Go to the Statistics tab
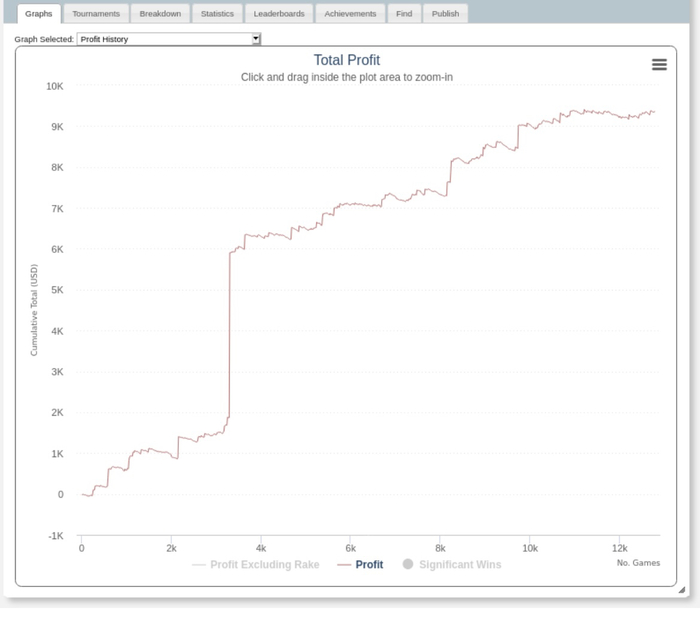The image size is (700, 617). [x=217, y=14]
